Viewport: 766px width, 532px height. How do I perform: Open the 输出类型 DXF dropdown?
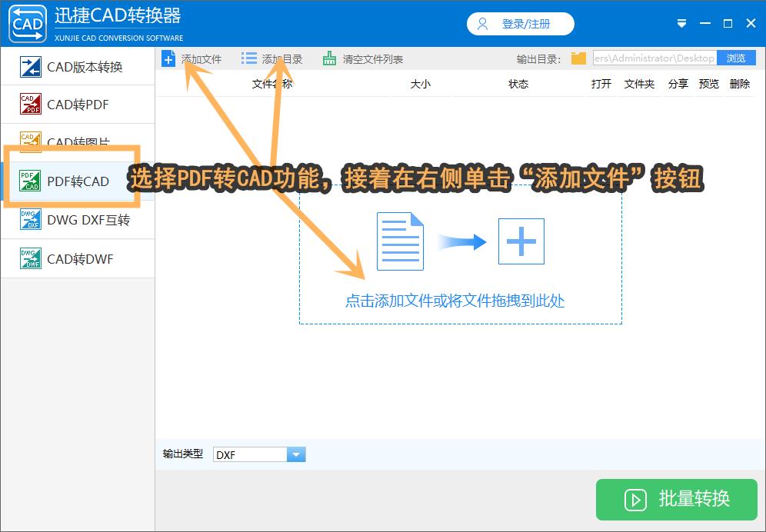(296, 454)
